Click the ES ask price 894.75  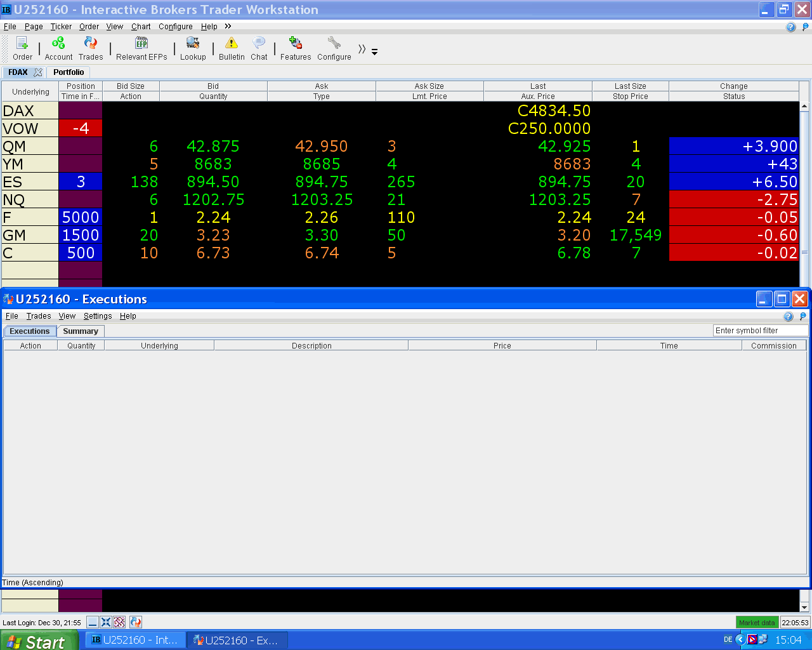(x=322, y=182)
